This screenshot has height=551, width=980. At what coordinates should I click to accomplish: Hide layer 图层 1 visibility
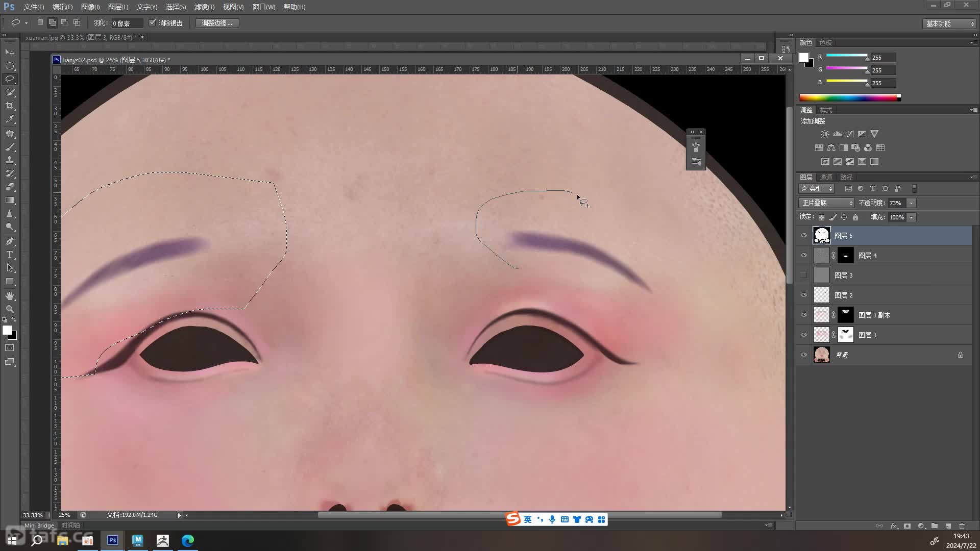click(804, 335)
